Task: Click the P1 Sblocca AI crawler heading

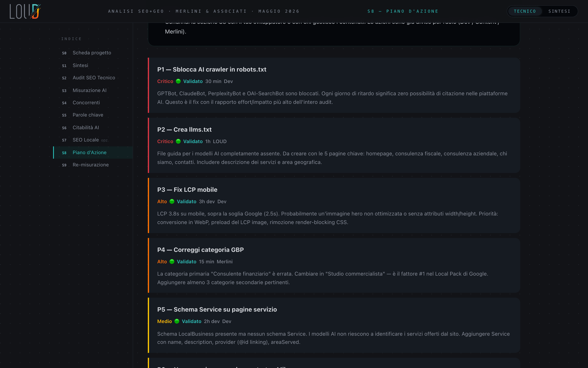Action: (212, 69)
